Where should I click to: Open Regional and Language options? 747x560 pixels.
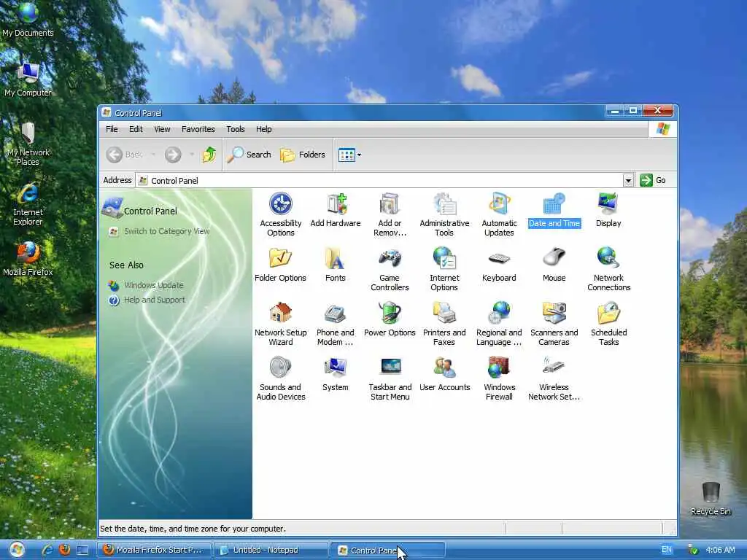pos(499,324)
